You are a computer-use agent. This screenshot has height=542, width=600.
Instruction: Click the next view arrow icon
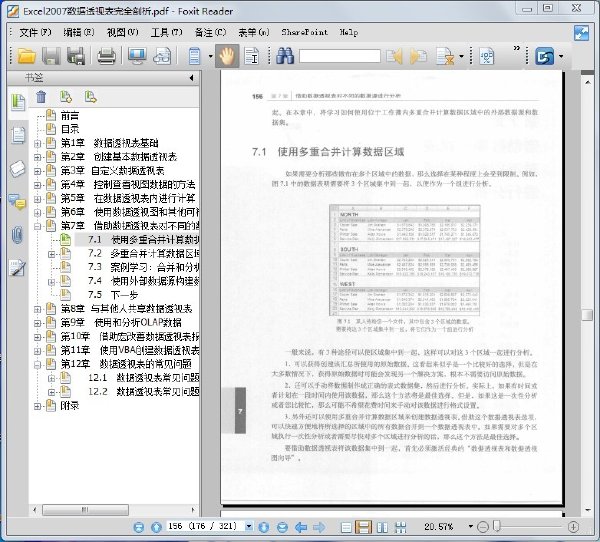[319, 527]
